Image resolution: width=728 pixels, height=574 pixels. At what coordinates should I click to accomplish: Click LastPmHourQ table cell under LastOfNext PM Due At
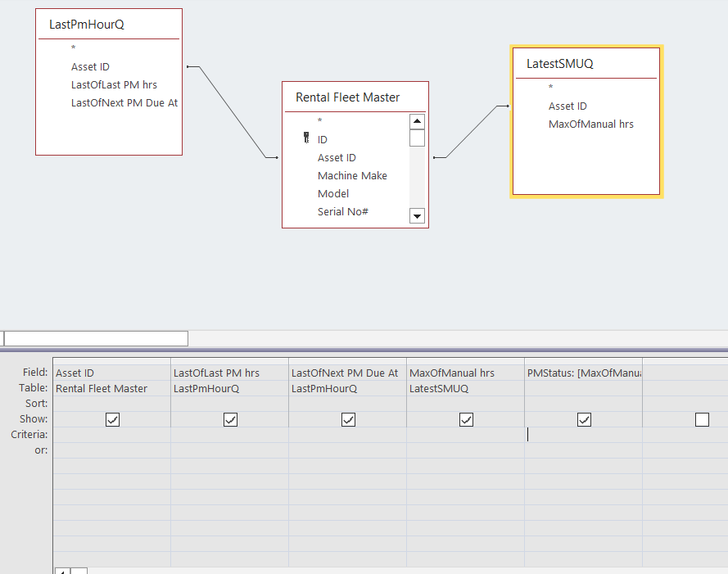click(x=348, y=388)
